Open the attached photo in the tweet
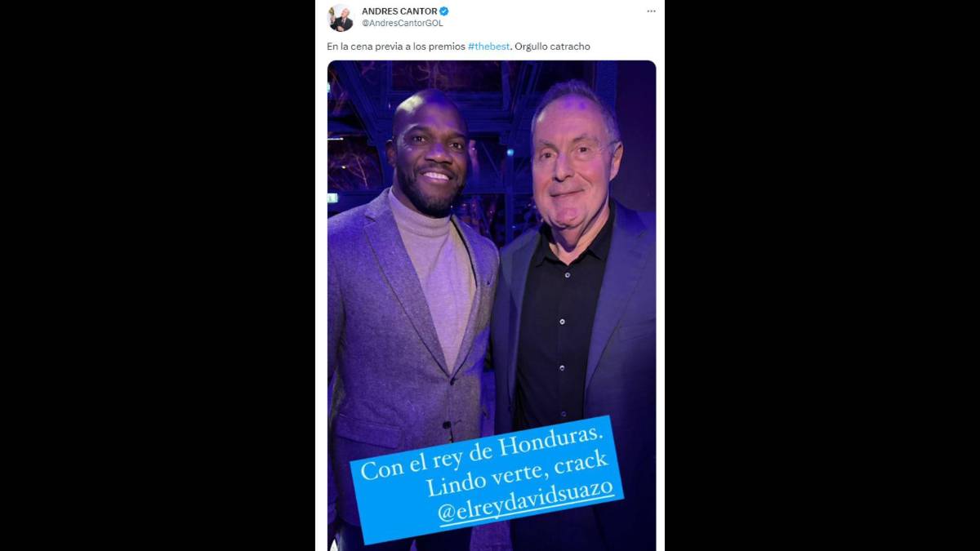Image resolution: width=980 pixels, height=551 pixels. tap(492, 305)
